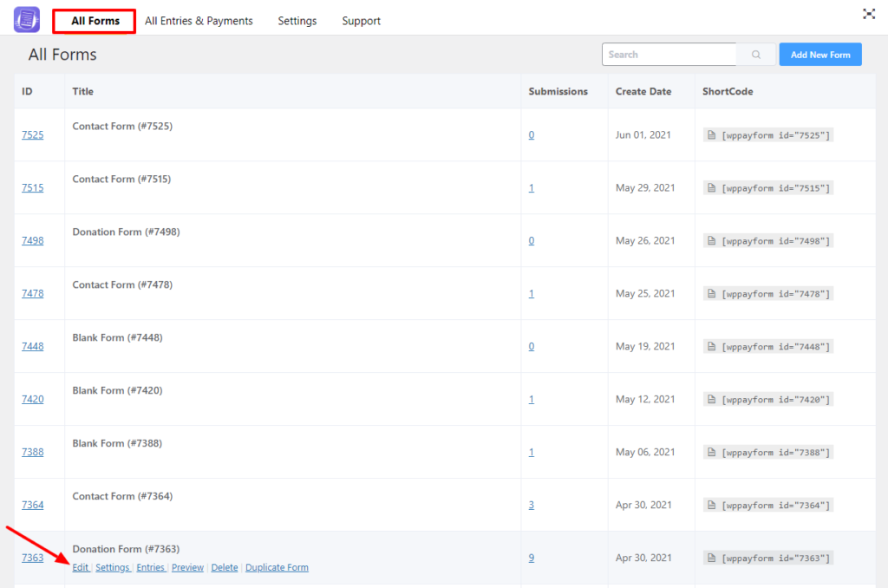Image resolution: width=888 pixels, height=588 pixels.
Task: Edit Donation Form #7363
Action: coord(80,568)
